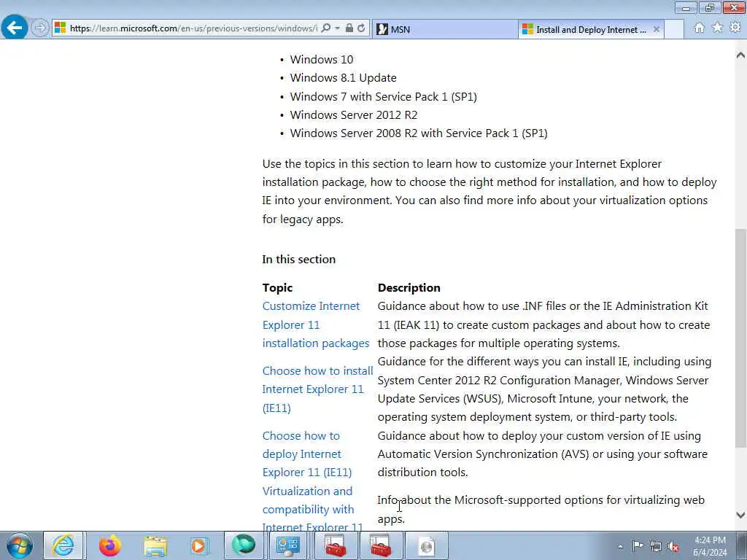This screenshot has width=747, height=560.
Task: Click Internet Explorer taskbar icon
Action: [x=63, y=545]
